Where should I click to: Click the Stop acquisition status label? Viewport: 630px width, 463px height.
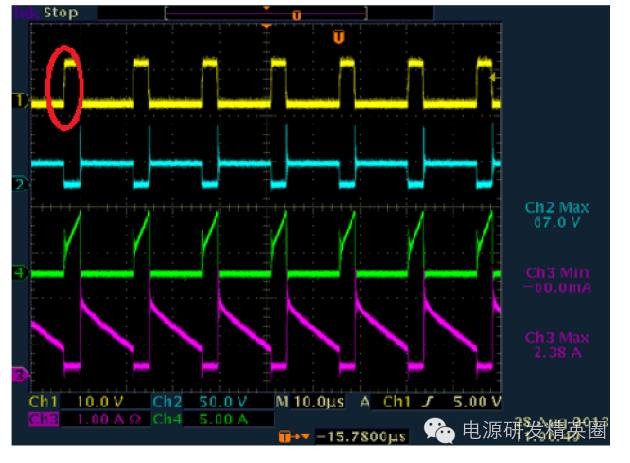tap(59, 13)
